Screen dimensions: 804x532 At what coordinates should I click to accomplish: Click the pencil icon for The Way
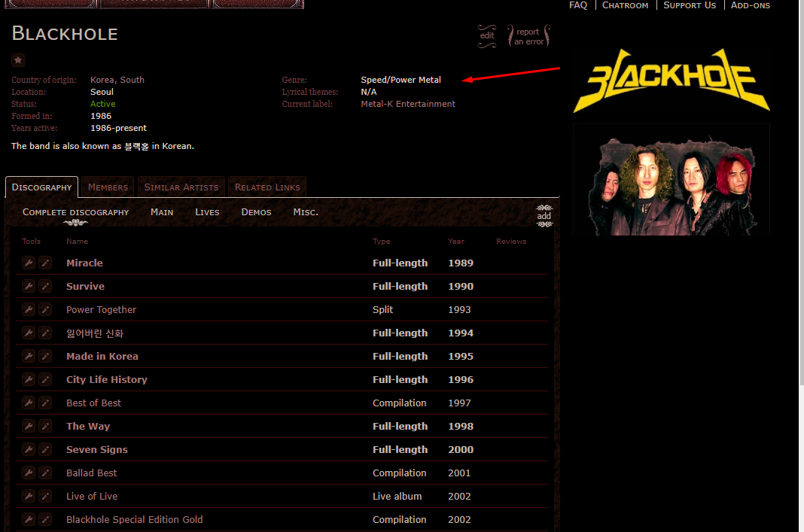[46, 427]
